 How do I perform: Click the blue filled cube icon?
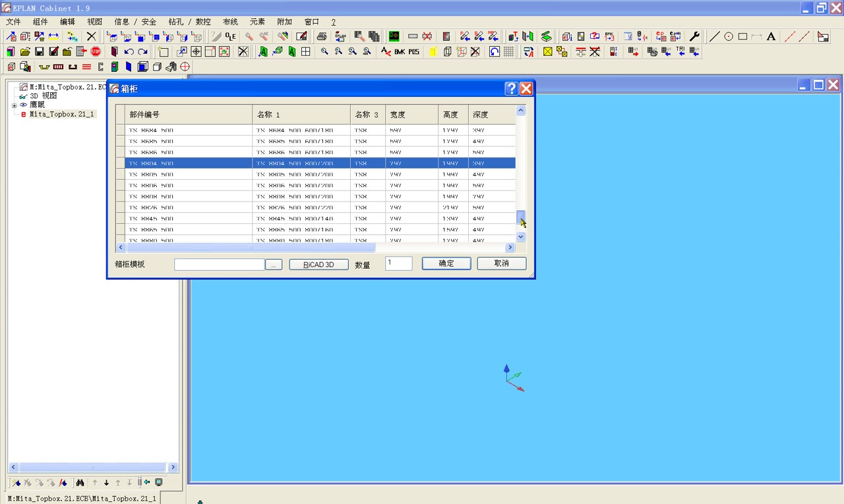tap(142, 67)
